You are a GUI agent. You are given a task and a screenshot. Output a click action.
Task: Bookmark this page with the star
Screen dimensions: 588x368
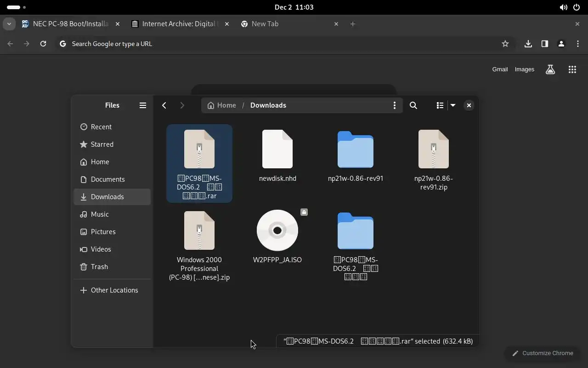click(x=505, y=44)
